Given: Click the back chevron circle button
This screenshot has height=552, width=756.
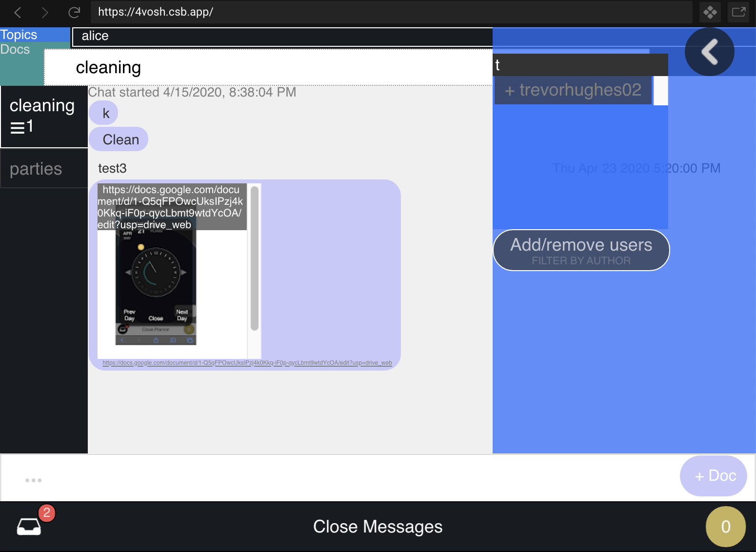Looking at the screenshot, I should (x=709, y=52).
